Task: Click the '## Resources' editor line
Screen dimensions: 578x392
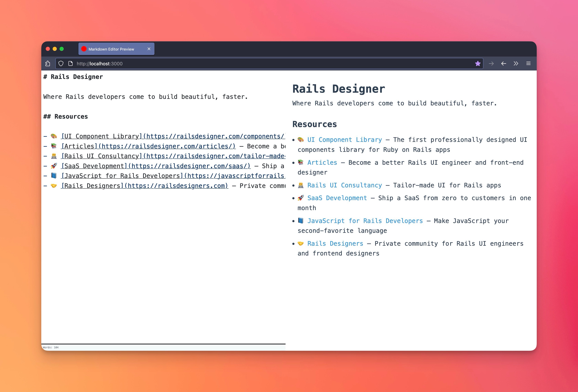Action: pyautogui.click(x=65, y=117)
